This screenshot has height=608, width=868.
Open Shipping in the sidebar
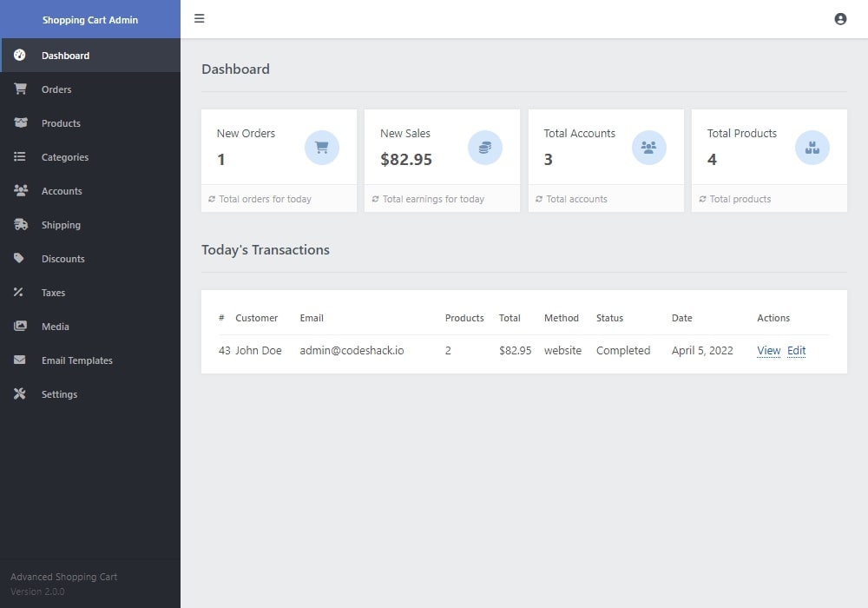coord(90,224)
